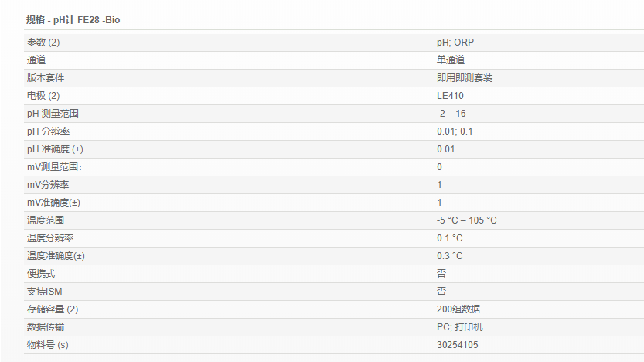644x362 pixels.
Task: Click the "单通道" channel value
Action: (x=451, y=60)
